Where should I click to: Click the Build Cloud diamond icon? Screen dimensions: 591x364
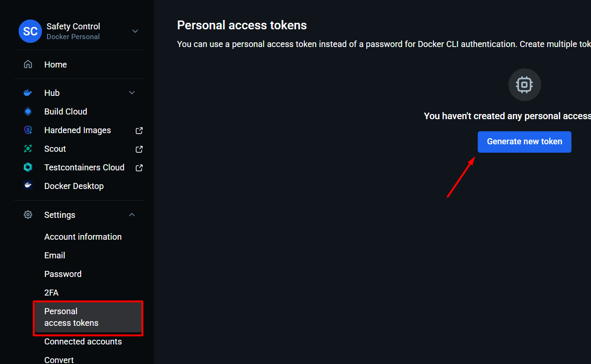pos(28,112)
